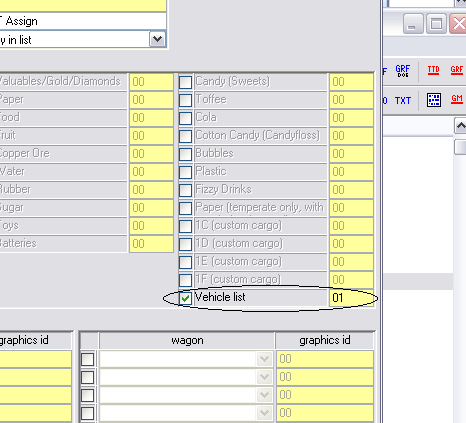Click the scroll up arrow in background window

tap(460, 126)
